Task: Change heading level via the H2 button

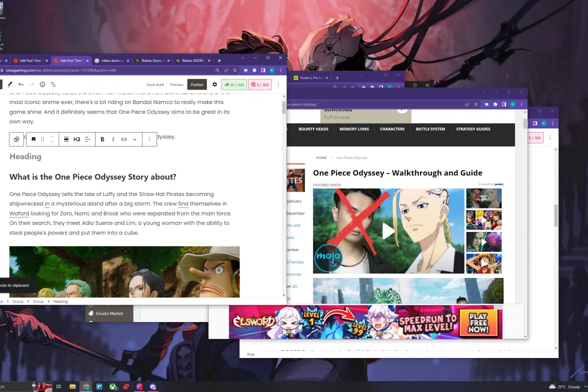Action: pos(77,139)
